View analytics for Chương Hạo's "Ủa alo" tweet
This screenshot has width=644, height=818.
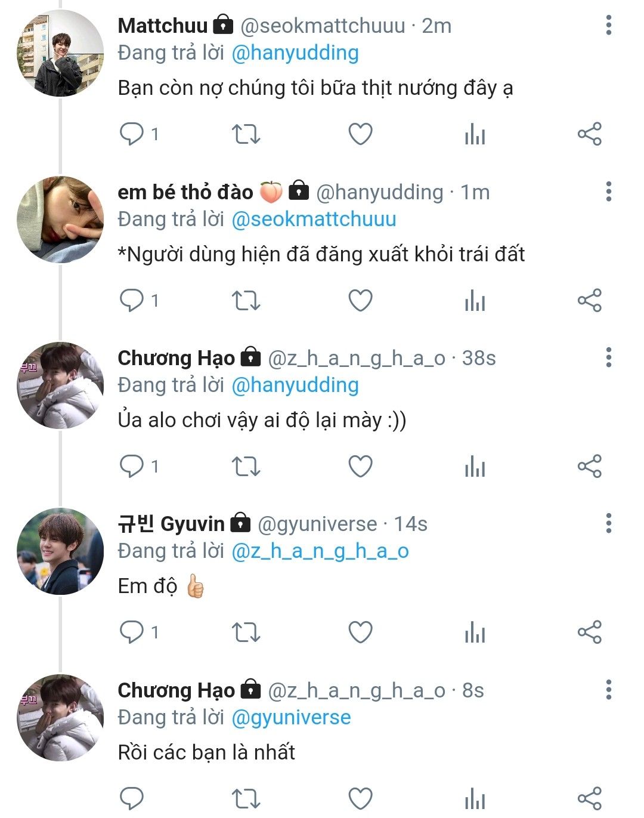click(475, 467)
